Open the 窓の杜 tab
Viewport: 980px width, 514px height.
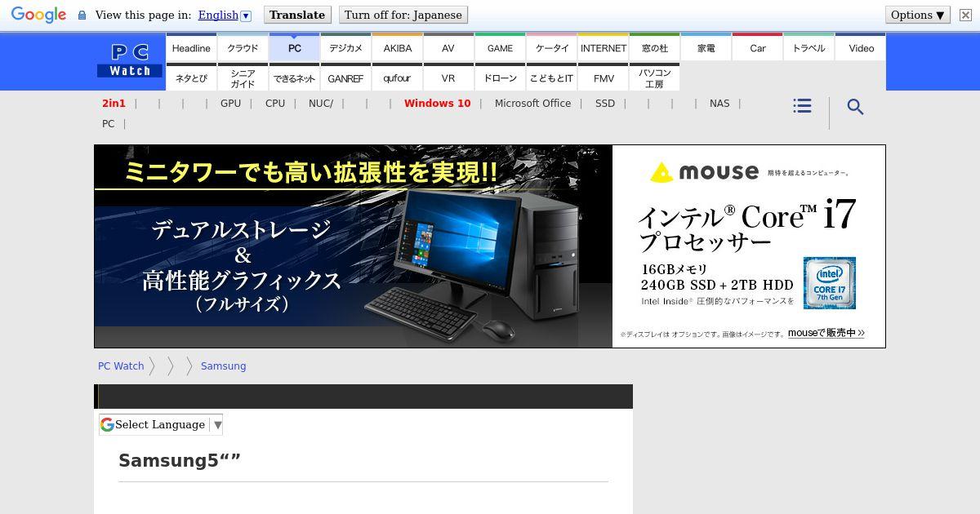coord(654,48)
